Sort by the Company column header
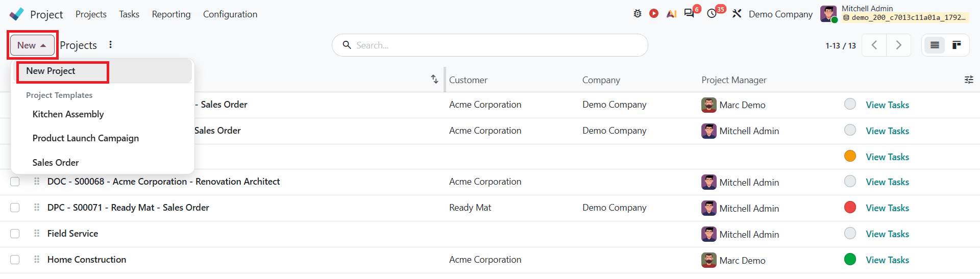Screen dimensions: 980x279 click(x=601, y=80)
